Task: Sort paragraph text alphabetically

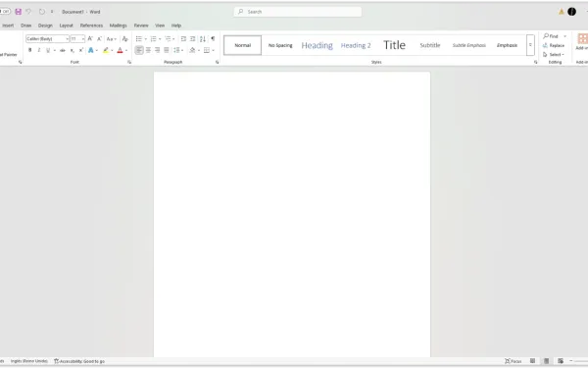Action: 203,38
